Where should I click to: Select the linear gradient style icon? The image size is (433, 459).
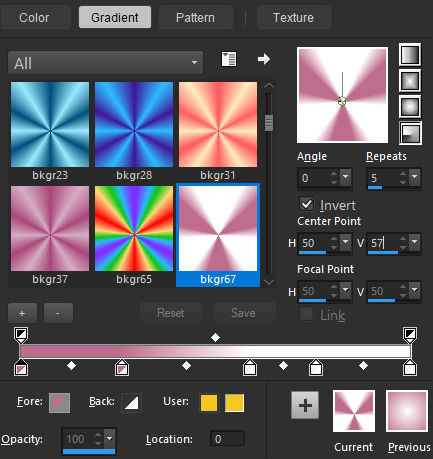(x=410, y=54)
